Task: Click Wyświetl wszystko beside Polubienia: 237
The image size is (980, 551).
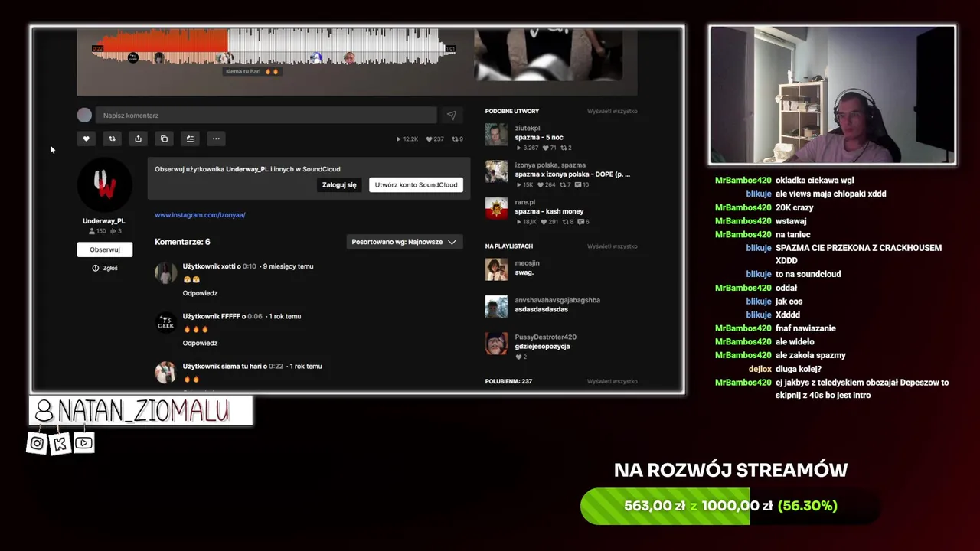Action: 612,381
